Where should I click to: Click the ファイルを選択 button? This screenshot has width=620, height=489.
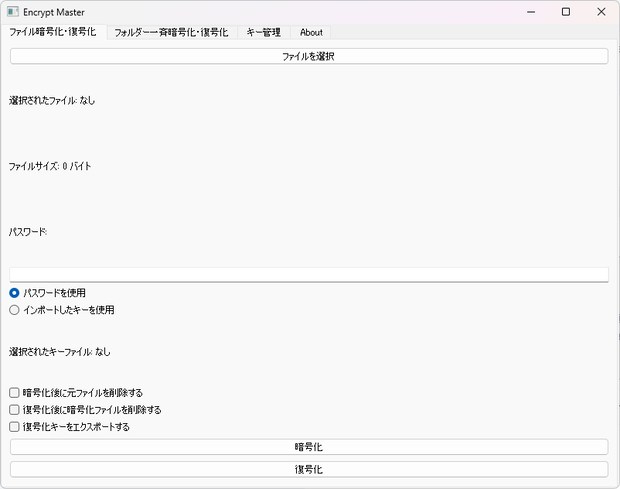pyautogui.click(x=309, y=56)
